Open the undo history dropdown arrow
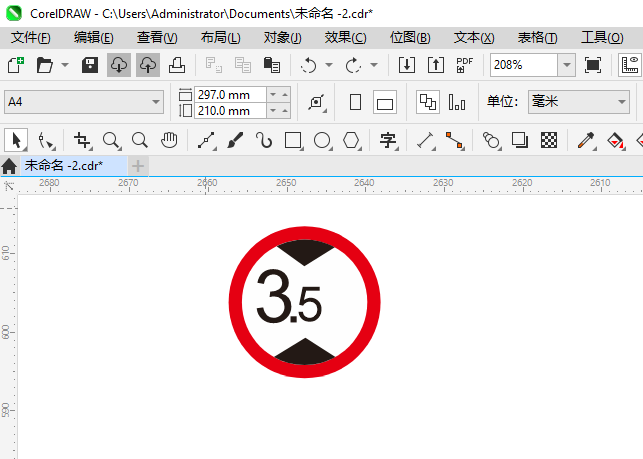This screenshot has width=643, height=459. 329,65
